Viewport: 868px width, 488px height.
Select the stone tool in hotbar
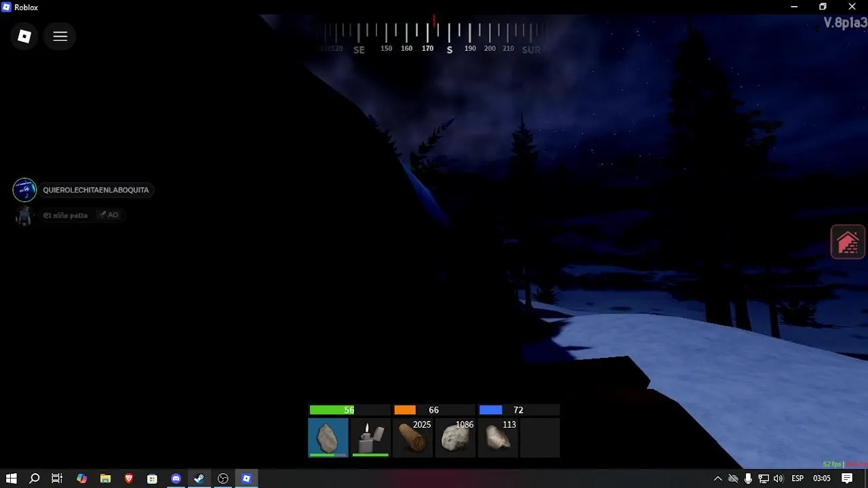coord(328,437)
